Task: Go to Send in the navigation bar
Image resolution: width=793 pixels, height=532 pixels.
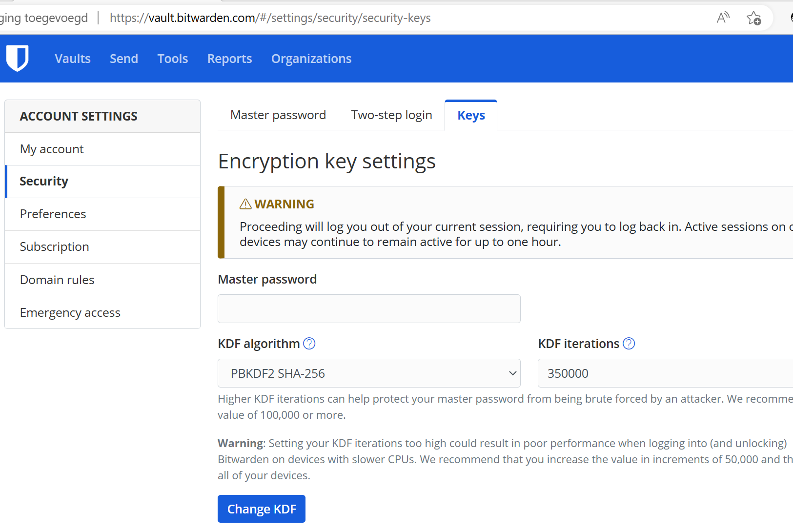Action: pos(124,59)
